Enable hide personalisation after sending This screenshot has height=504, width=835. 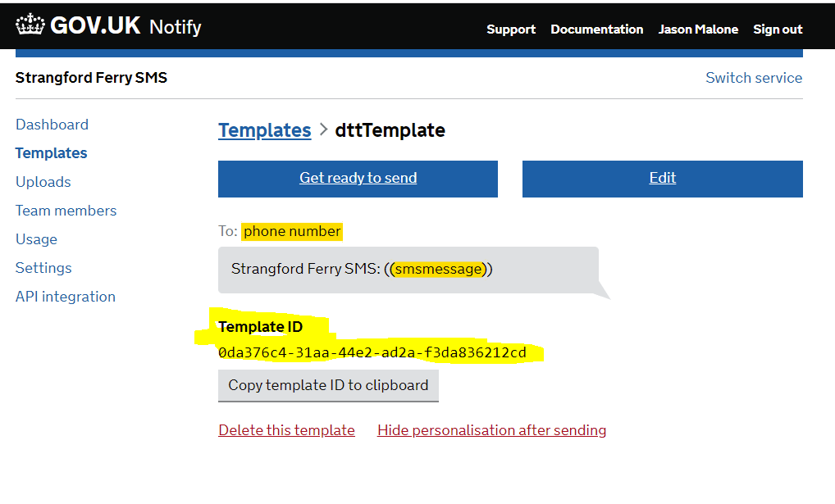(491, 429)
